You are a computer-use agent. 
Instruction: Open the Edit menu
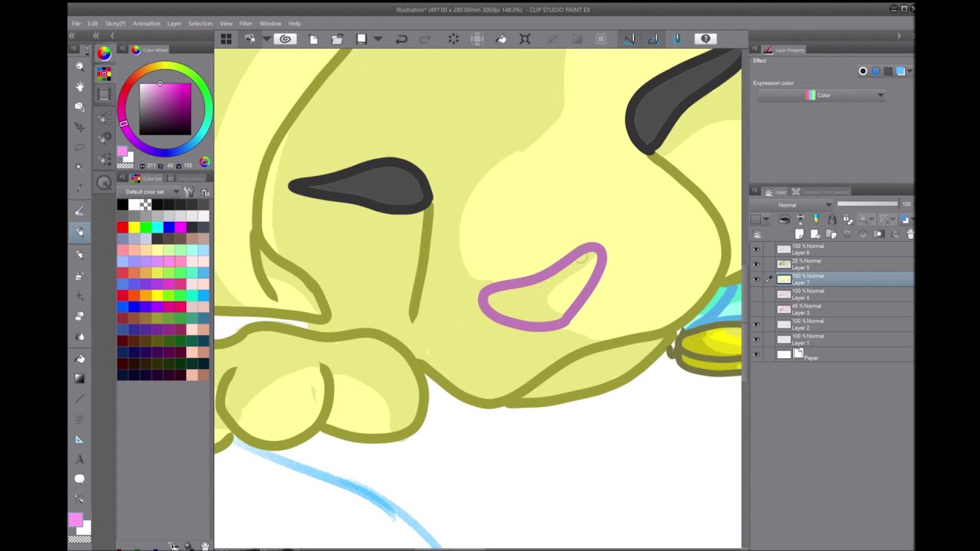93,23
